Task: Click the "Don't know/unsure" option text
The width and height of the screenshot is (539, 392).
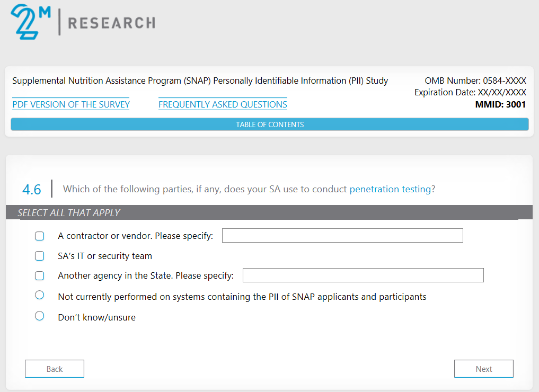Action: [x=96, y=318]
